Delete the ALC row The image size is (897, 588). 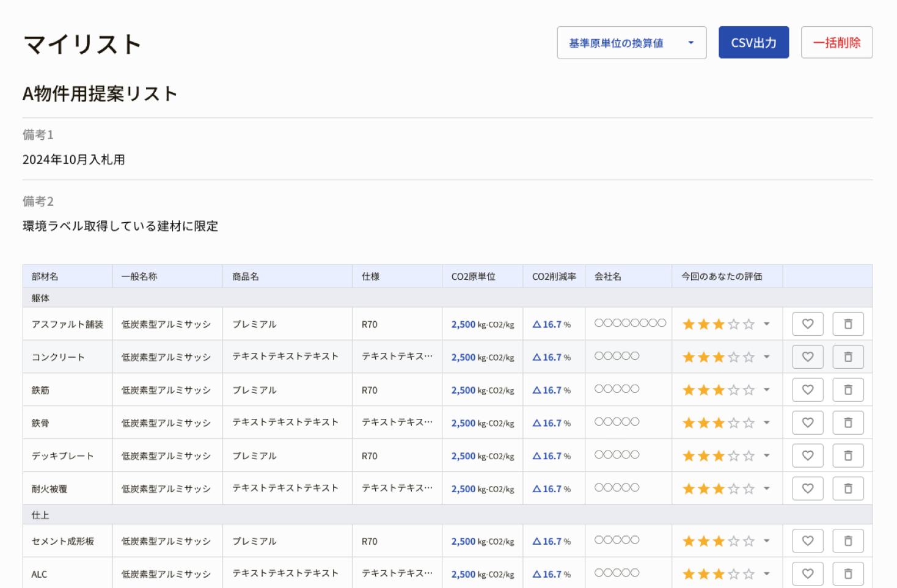[x=848, y=574]
